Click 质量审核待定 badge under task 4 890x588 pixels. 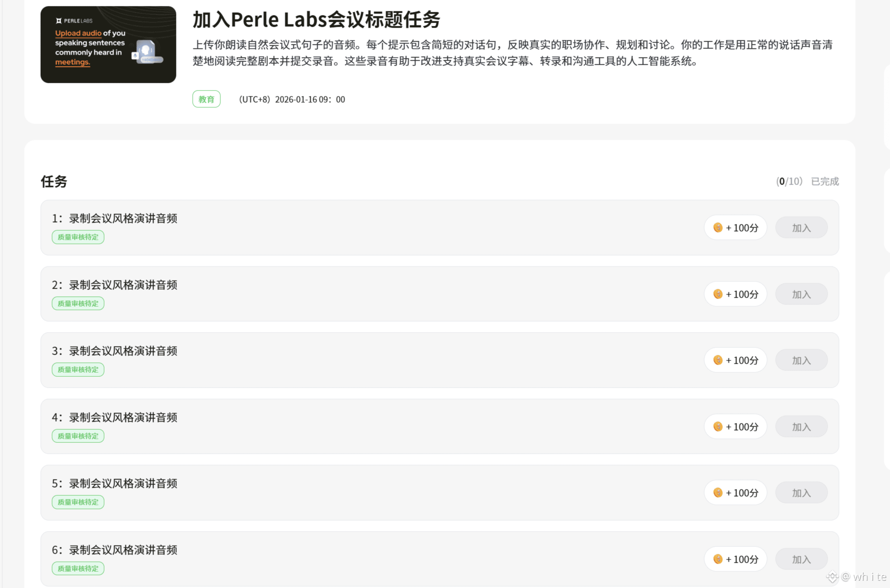(x=78, y=436)
